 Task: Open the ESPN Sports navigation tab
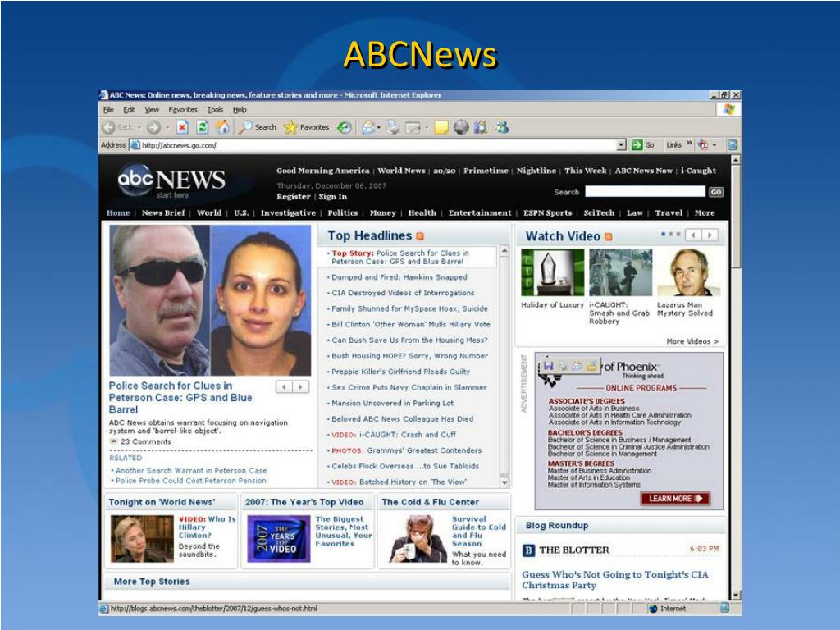click(x=547, y=212)
